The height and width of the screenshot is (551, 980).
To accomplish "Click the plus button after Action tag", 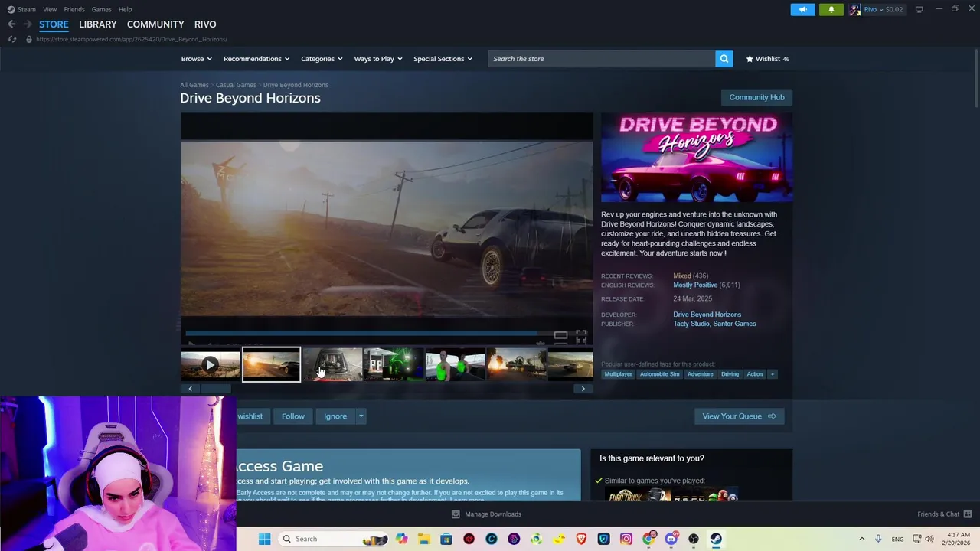I will coord(772,374).
